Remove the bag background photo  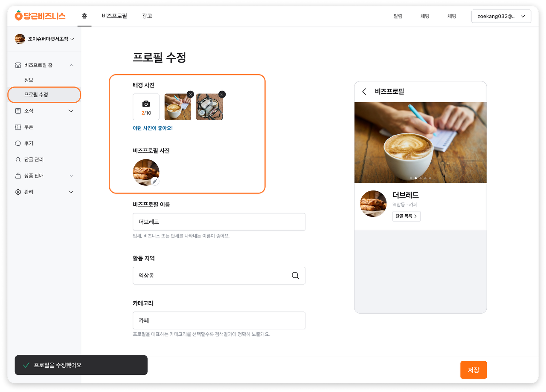(x=222, y=94)
